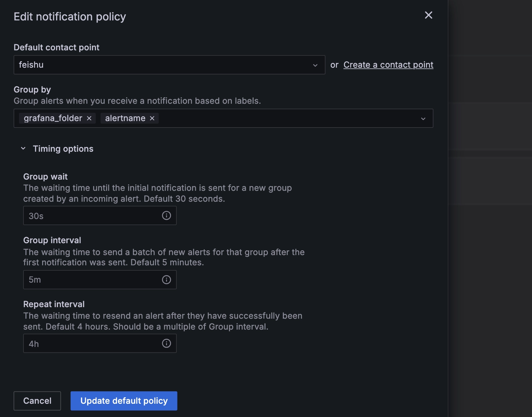Select the grafana_folder tag text
Image resolution: width=532 pixels, height=417 pixels.
pos(53,118)
